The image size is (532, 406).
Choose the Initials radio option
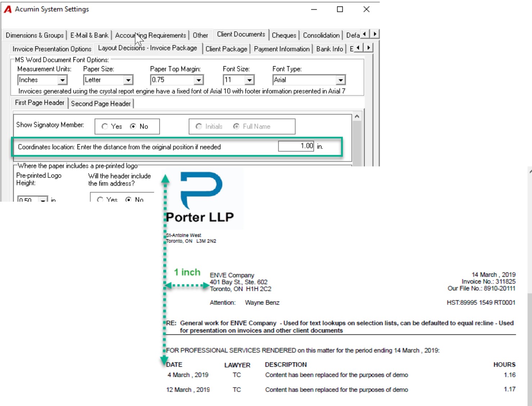(199, 126)
